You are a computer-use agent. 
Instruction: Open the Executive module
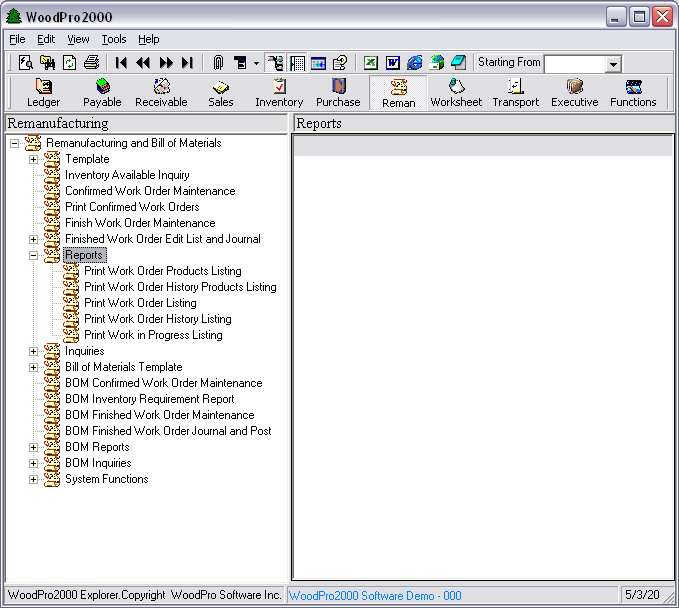[575, 93]
